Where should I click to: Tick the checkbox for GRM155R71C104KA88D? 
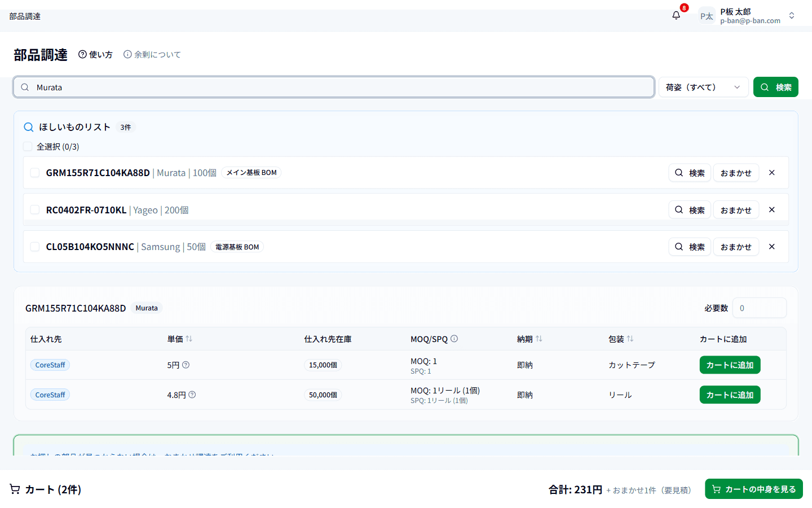click(35, 173)
